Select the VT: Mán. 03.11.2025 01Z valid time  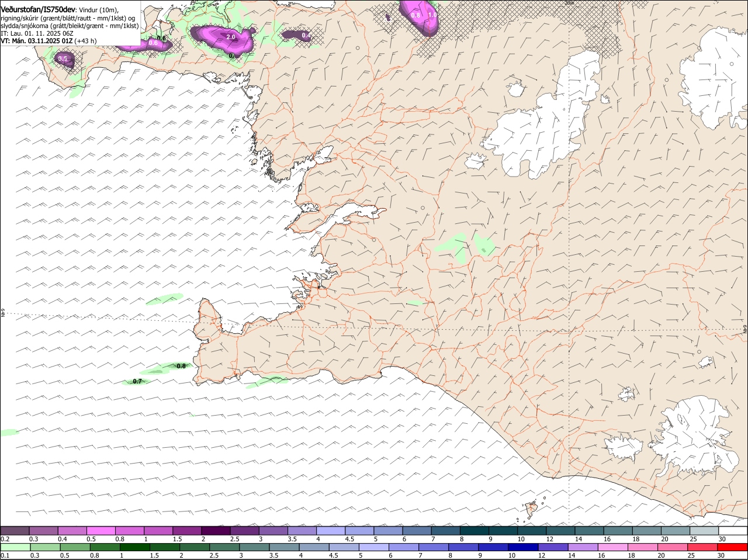(37, 41)
